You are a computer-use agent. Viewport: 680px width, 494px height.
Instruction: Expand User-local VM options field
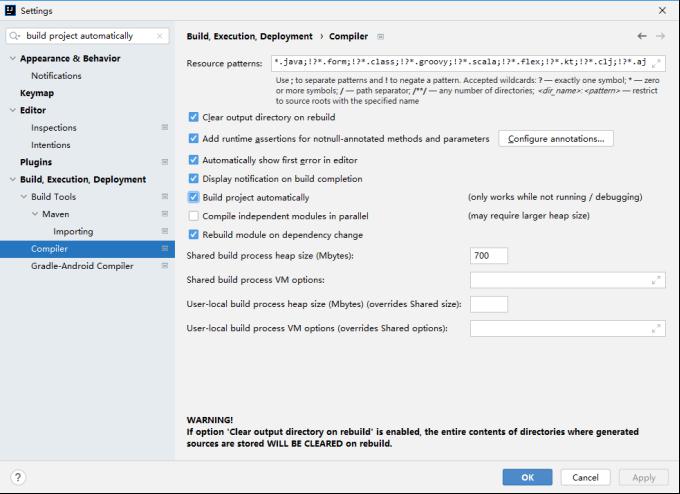(x=656, y=329)
